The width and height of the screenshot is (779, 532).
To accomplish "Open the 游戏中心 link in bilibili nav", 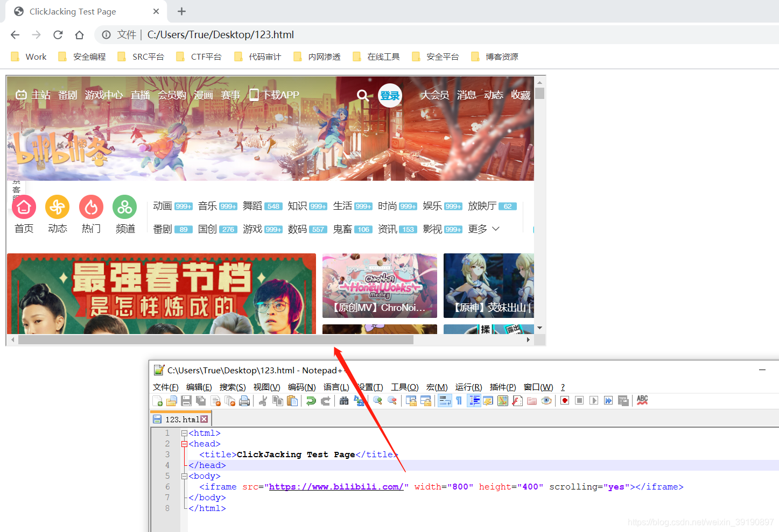I will 104,95.
